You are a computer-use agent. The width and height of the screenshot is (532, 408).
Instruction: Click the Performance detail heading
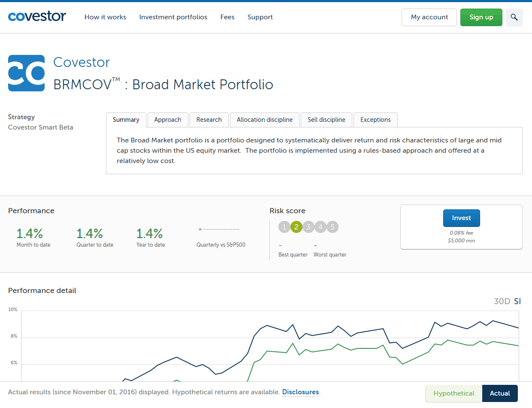(x=42, y=290)
